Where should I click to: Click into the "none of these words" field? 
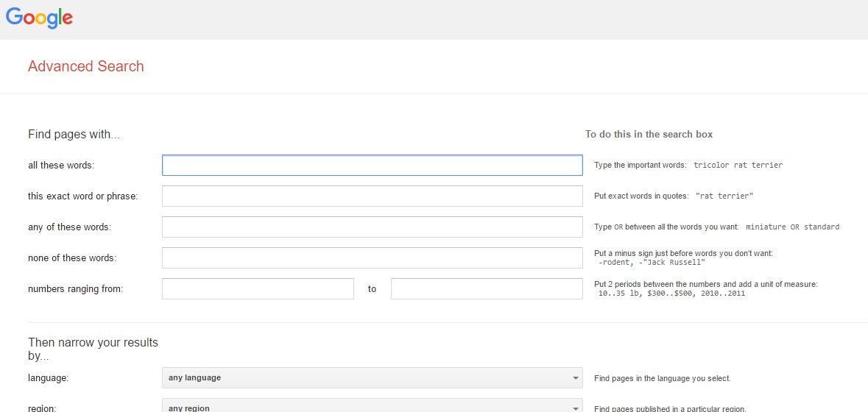(x=372, y=257)
